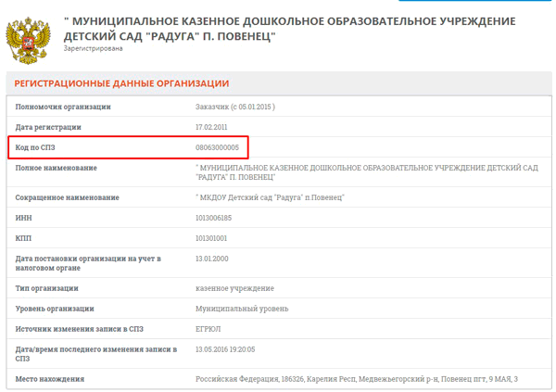Click the 'Полномочия организации' label
The width and height of the screenshot is (556, 392).
tap(63, 107)
